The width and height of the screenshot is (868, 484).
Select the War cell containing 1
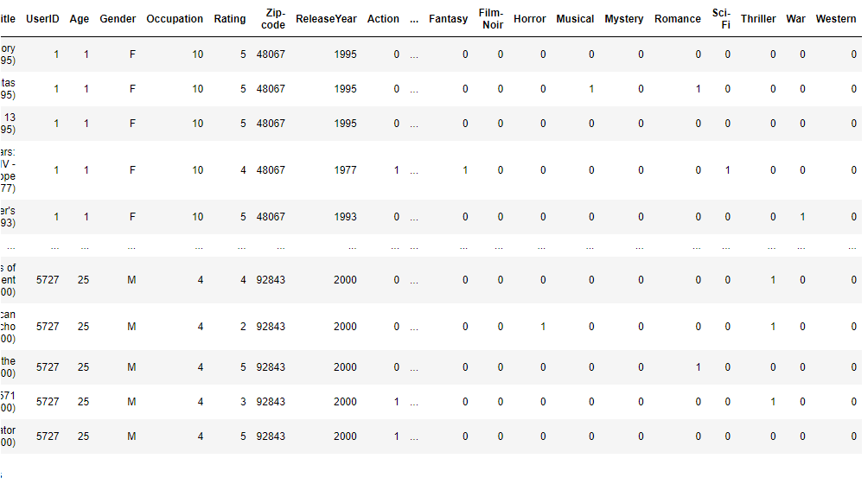(x=802, y=217)
